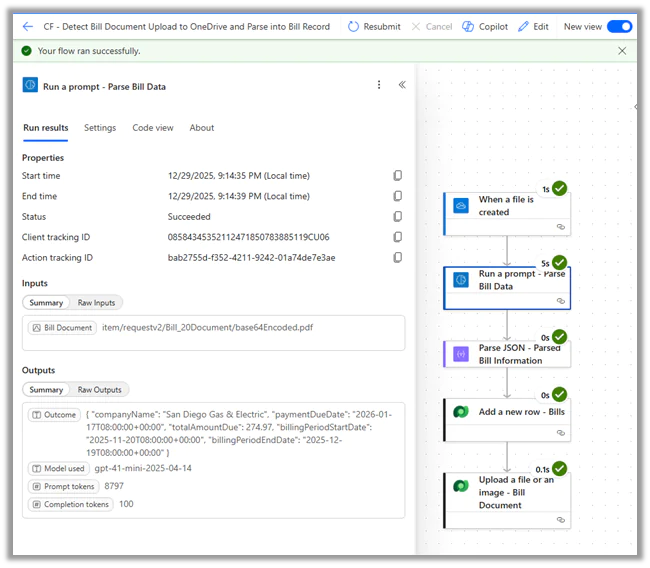Select the Run a prompt - Parse Bill Data card
Screen dimensions: 650x568
[507, 288]
